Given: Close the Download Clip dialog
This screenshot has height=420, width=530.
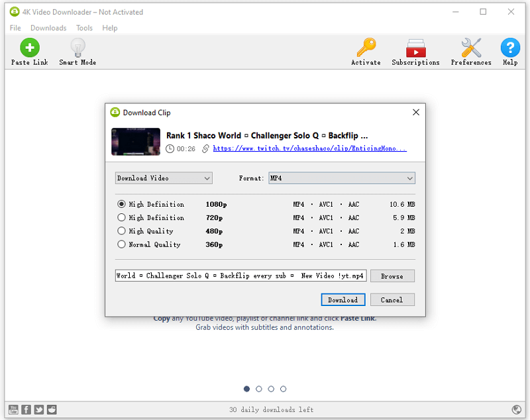Looking at the screenshot, I should (416, 112).
